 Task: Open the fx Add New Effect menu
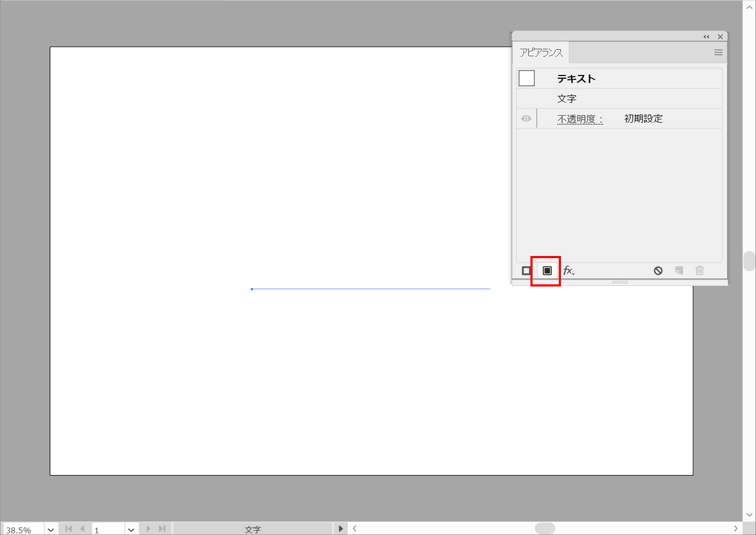pos(568,271)
